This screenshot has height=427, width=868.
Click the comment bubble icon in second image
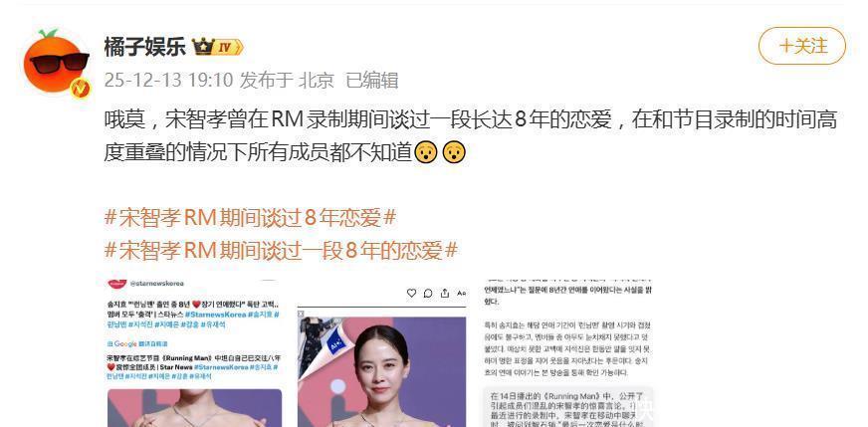(x=428, y=294)
